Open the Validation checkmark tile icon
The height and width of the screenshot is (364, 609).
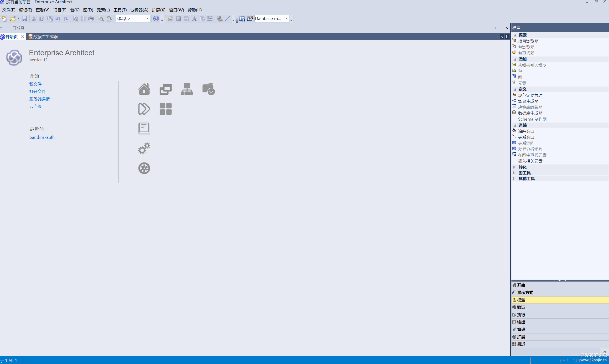click(208, 89)
